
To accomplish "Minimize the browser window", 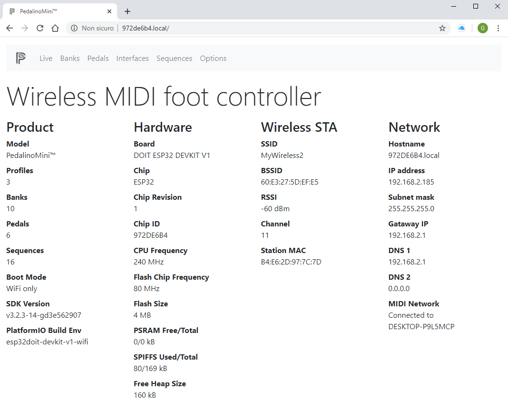I will point(454,6).
